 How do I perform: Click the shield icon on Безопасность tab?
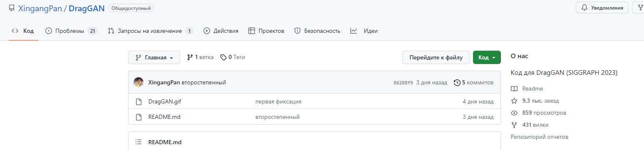tap(297, 31)
